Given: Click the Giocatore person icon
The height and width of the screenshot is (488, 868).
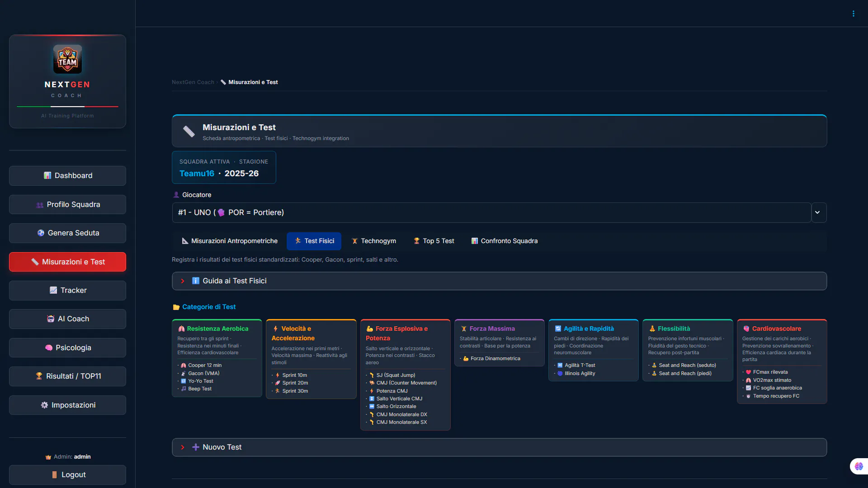Looking at the screenshot, I should pyautogui.click(x=176, y=195).
